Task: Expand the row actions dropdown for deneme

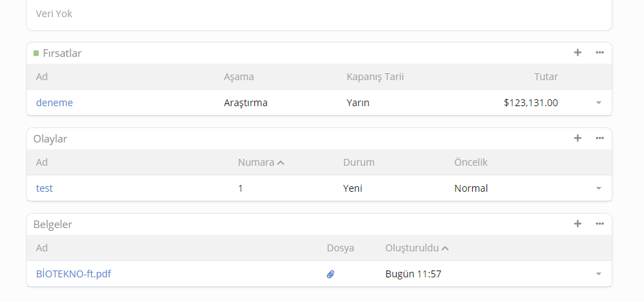Action: pos(598,103)
